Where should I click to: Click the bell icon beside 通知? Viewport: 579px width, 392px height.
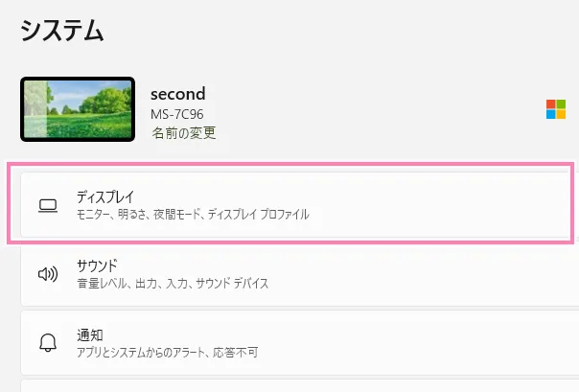[47, 343]
